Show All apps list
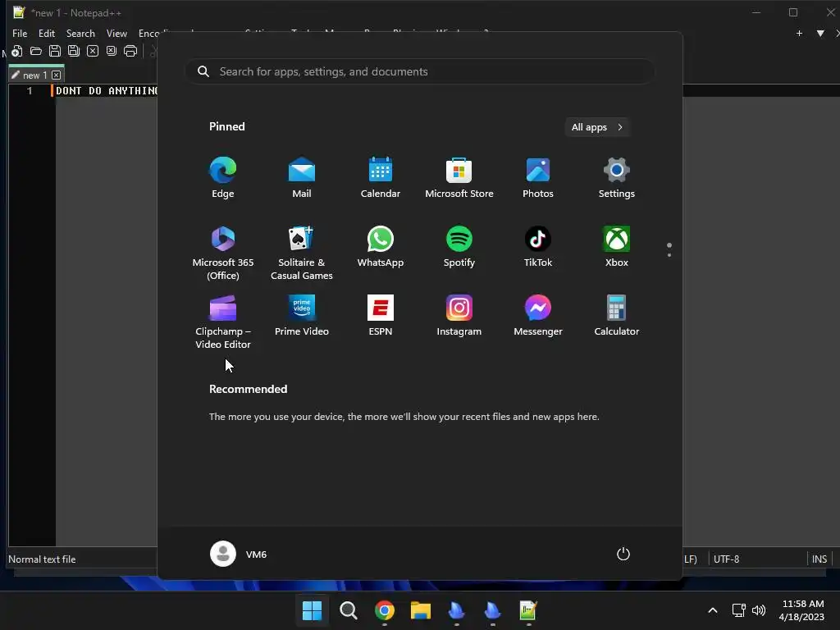The width and height of the screenshot is (840, 630). (597, 127)
